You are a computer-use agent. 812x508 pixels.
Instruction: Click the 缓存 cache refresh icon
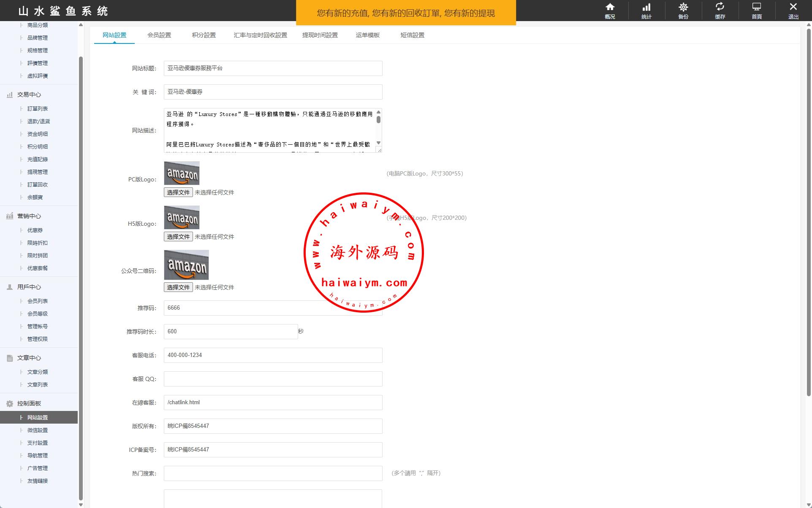(x=720, y=7)
